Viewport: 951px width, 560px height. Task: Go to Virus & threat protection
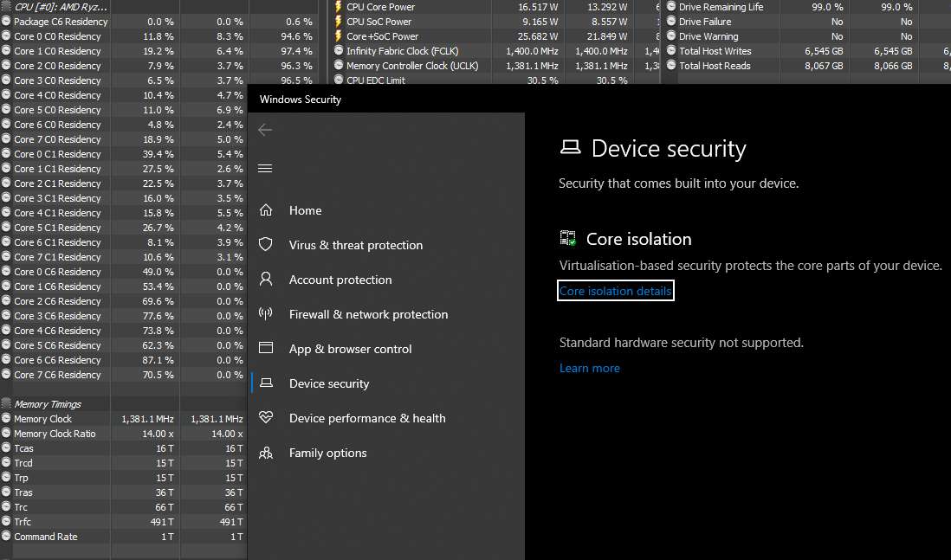(x=356, y=245)
